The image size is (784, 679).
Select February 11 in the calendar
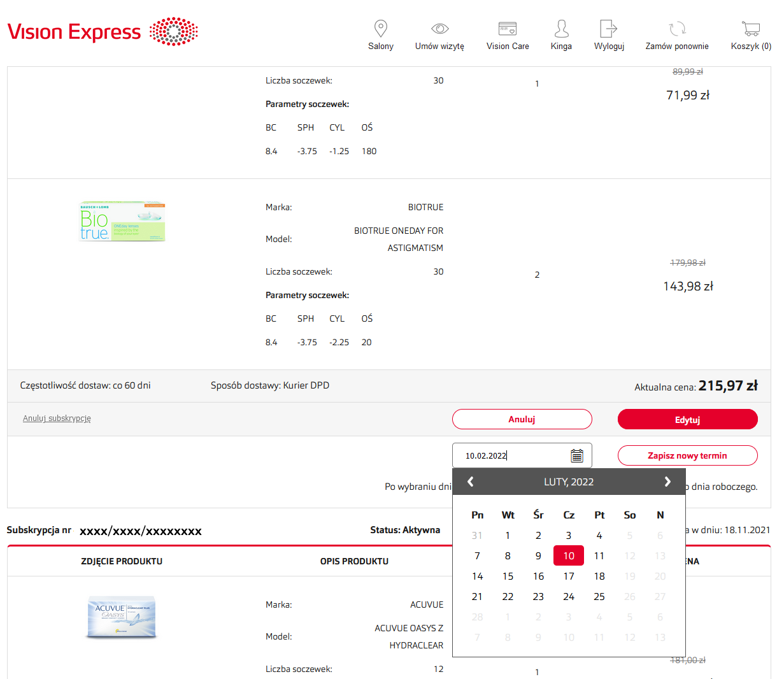(x=599, y=556)
